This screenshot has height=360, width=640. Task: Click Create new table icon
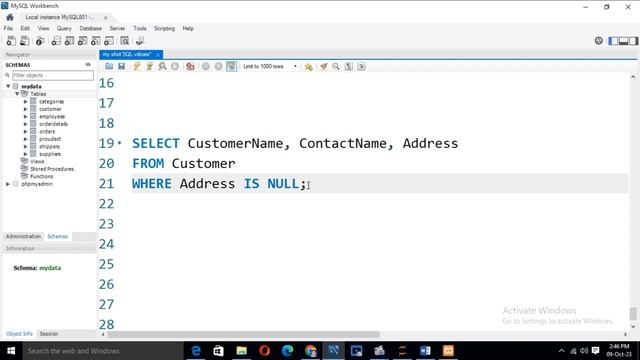pyautogui.click(x=69, y=41)
